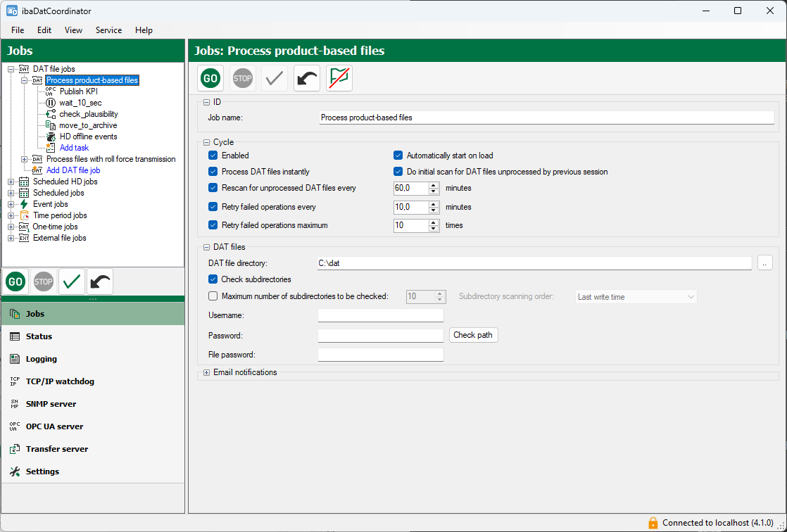Click the STOP button in the right-panel toolbar
Screen dimensions: 787x532
tap(242, 78)
